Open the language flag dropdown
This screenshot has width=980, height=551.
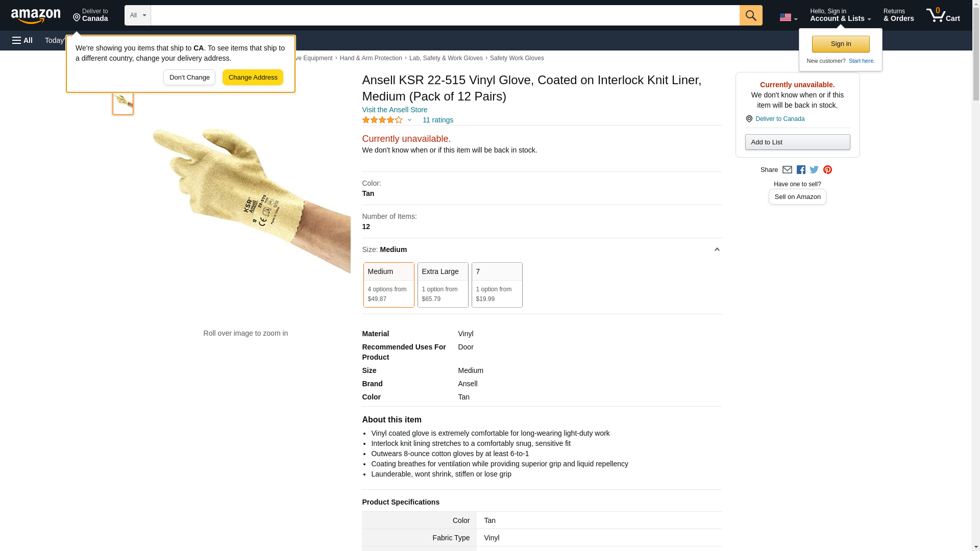pos(788,17)
